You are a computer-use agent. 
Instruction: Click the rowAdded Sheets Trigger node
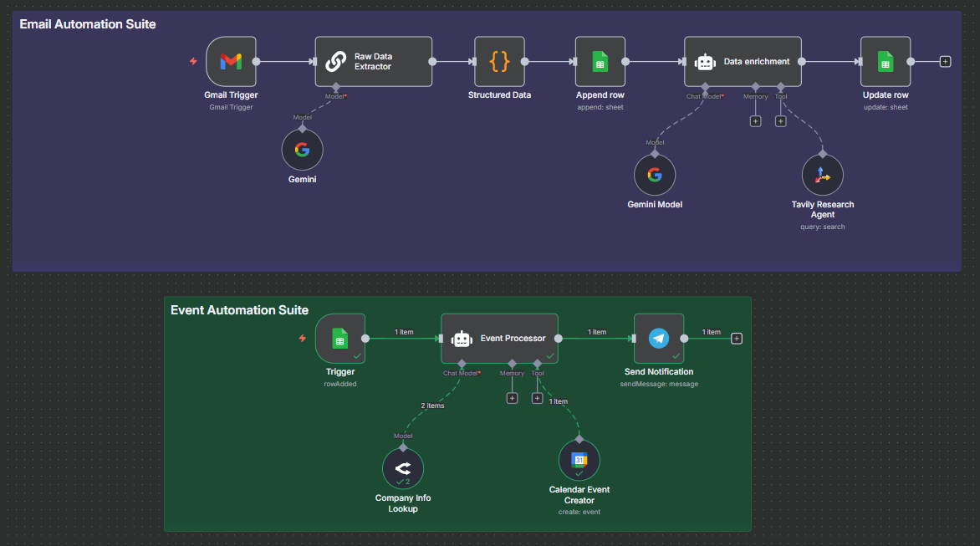tap(340, 339)
